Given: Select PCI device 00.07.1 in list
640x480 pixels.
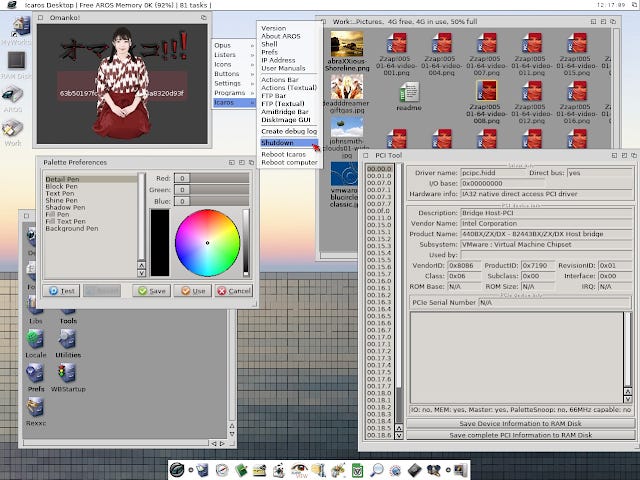Looking at the screenshot, I should click(379, 190).
